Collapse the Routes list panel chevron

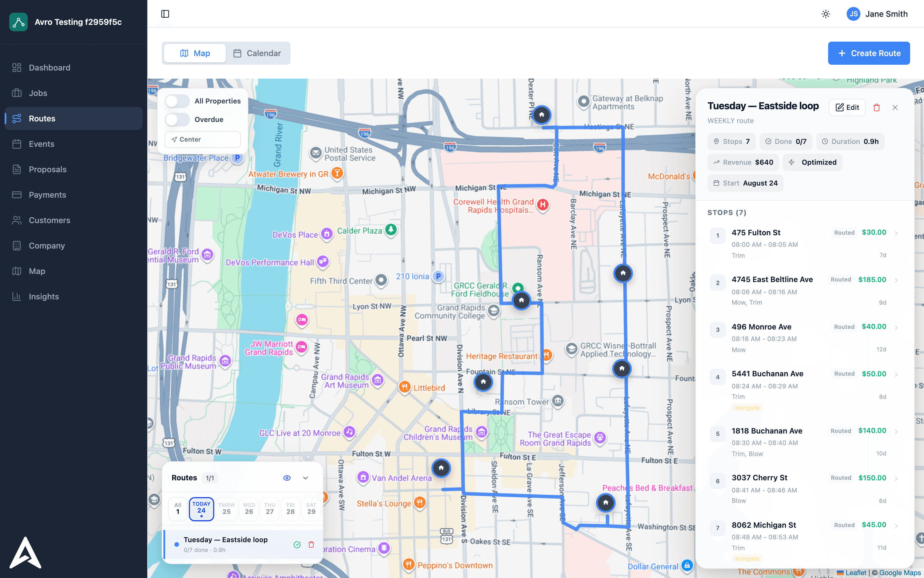click(x=305, y=478)
